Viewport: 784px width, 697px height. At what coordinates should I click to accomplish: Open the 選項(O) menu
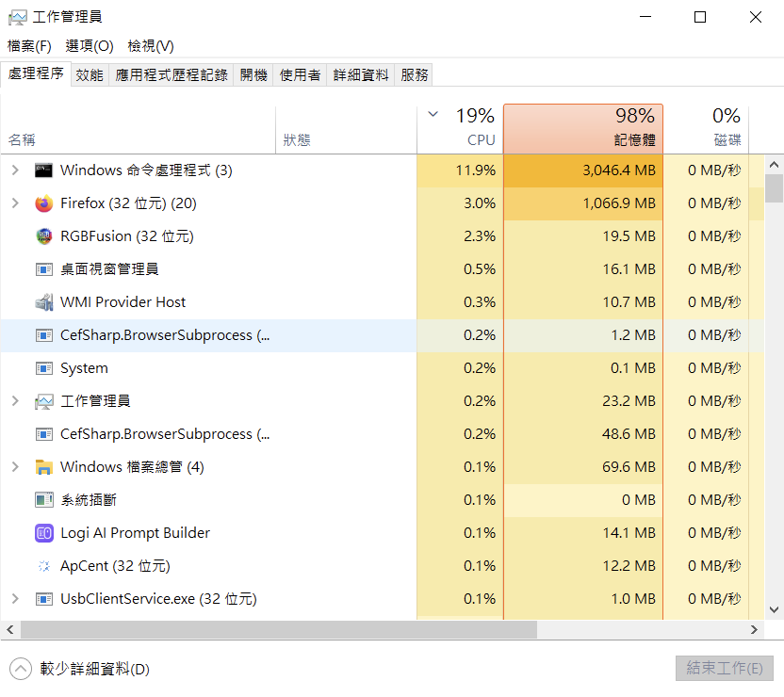pyautogui.click(x=89, y=46)
